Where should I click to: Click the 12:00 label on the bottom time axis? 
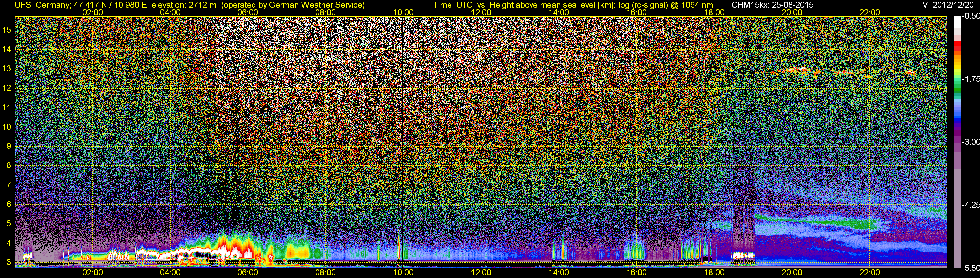(x=481, y=273)
